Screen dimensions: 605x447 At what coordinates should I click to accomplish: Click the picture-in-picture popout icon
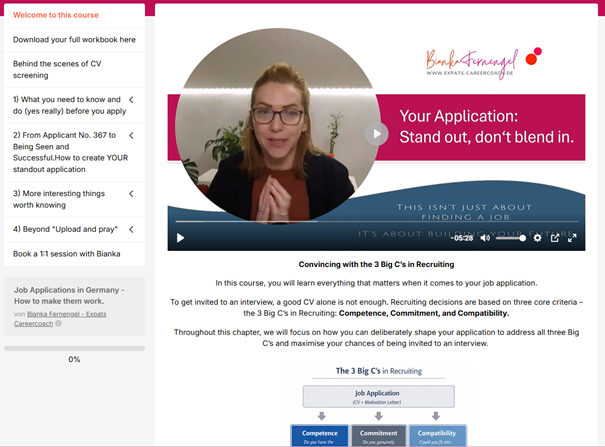[x=555, y=238]
